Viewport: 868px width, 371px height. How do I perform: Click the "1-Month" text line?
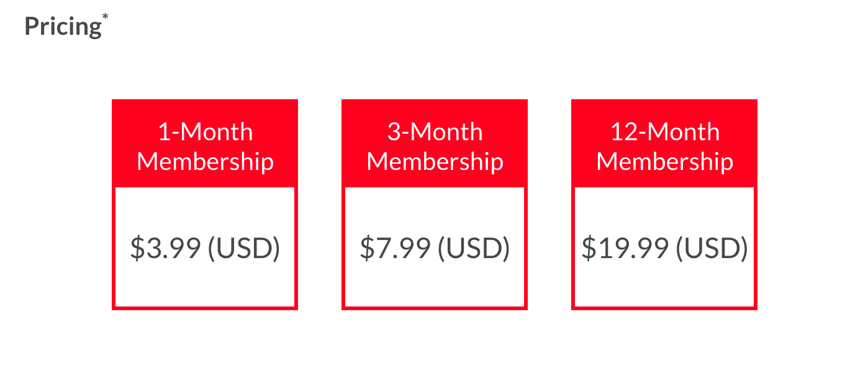[x=205, y=132]
